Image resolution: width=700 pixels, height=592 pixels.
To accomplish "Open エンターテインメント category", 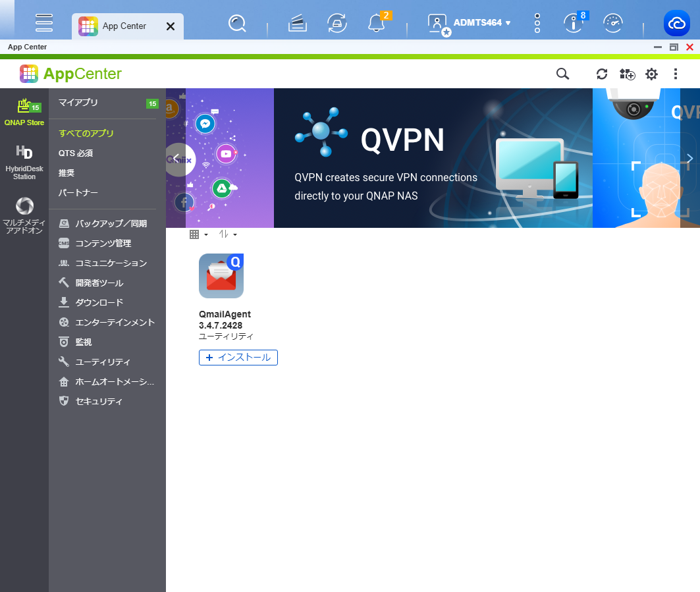I will [107, 323].
